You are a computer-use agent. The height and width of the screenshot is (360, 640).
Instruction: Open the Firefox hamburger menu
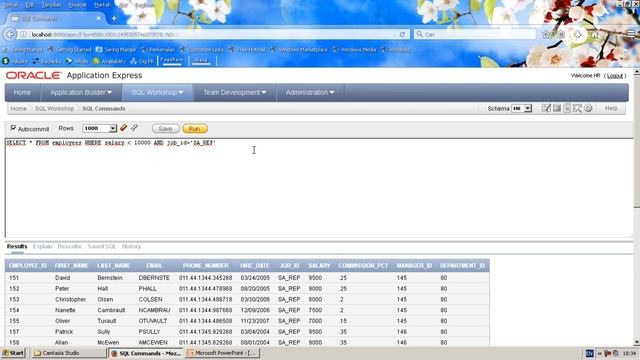[632, 35]
